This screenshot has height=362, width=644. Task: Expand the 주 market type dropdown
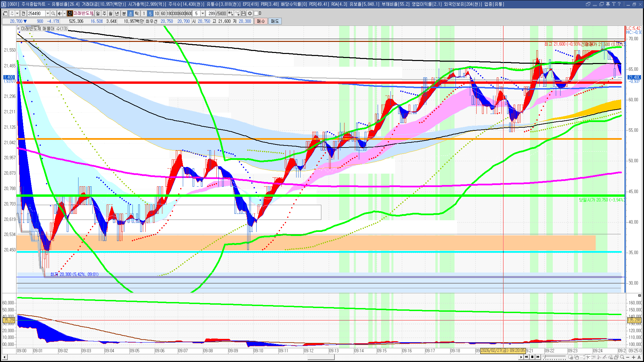point(17,13)
